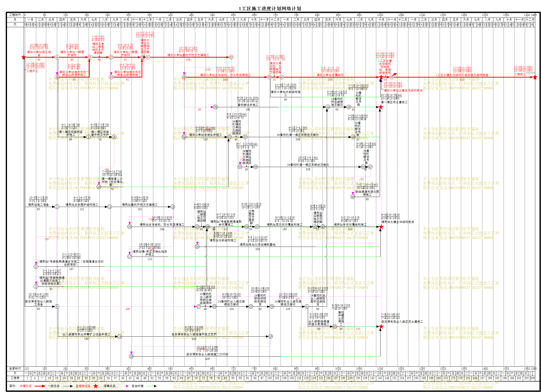Click the 自由时差 legend label

138,386
